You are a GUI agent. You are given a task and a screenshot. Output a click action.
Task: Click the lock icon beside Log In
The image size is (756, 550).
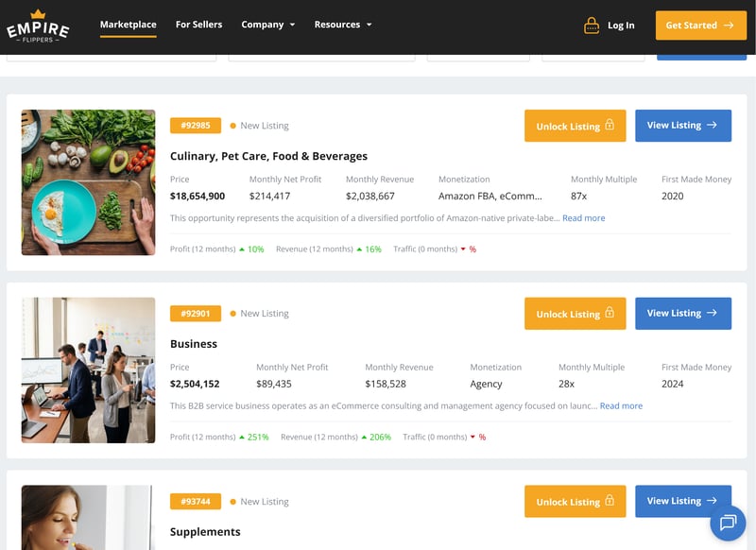tap(592, 26)
